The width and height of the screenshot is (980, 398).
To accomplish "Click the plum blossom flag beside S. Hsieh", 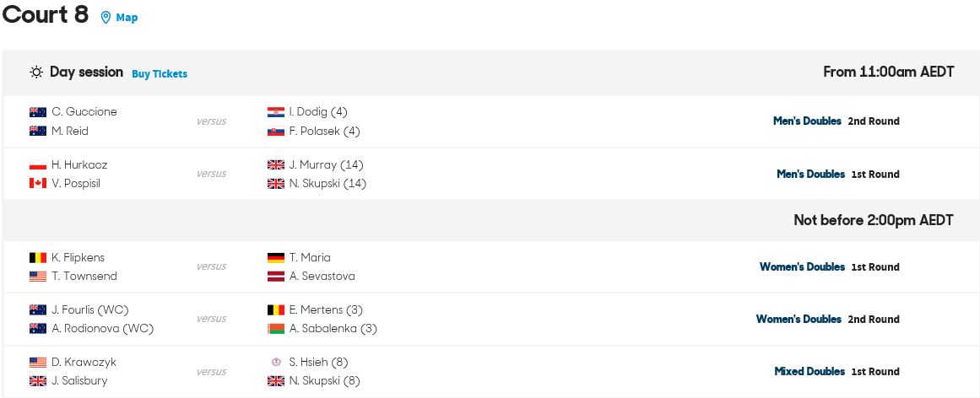I will [x=276, y=362].
